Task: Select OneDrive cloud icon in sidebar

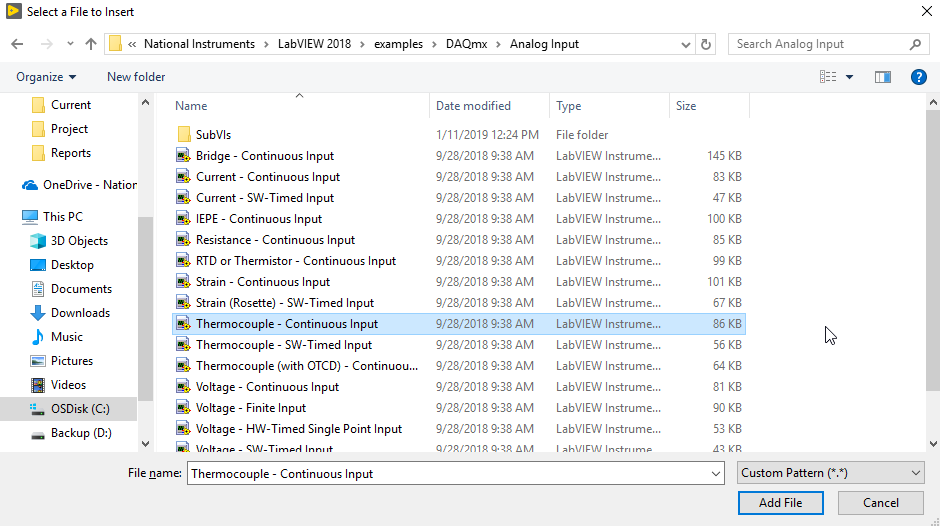Action: point(30,185)
